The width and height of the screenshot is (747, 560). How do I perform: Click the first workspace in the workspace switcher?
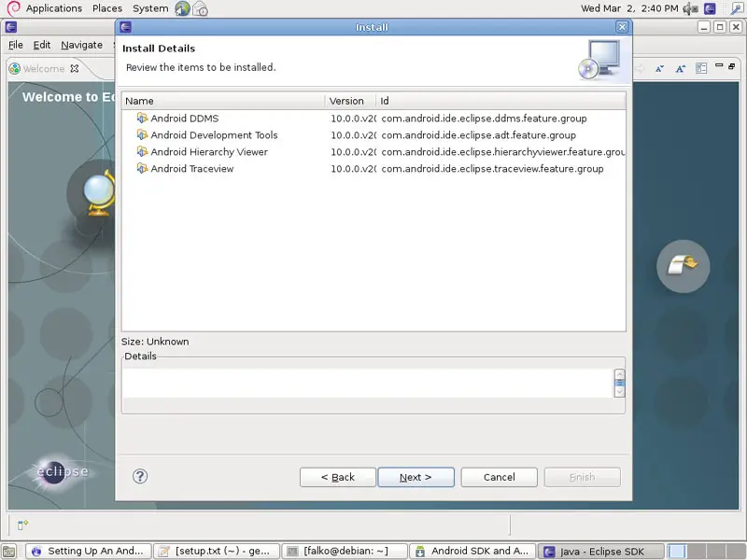[x=676, y=552]
